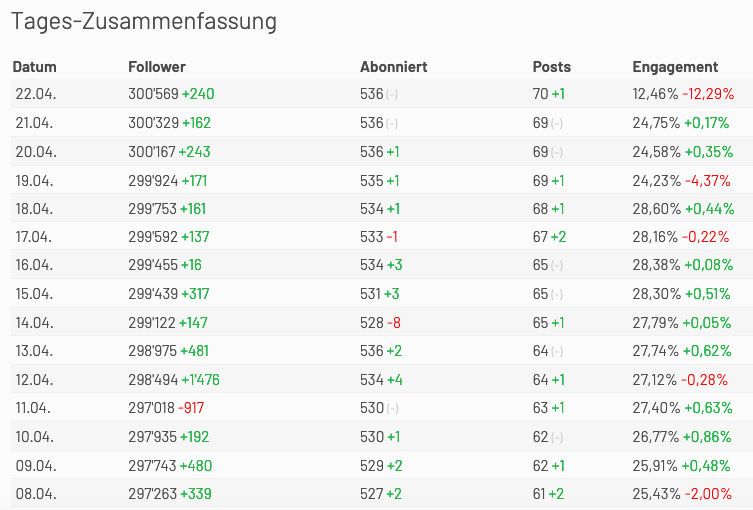The height and width of the screenshot is (510, 753).
Task: Select engagement value 28,60%
Action: [656, 209]
